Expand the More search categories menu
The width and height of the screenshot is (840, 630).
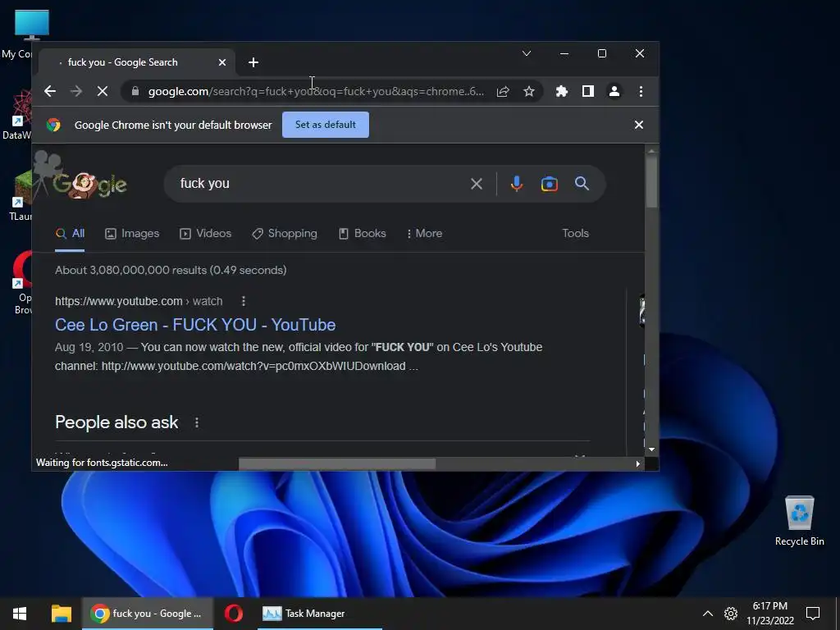[424, 234]
